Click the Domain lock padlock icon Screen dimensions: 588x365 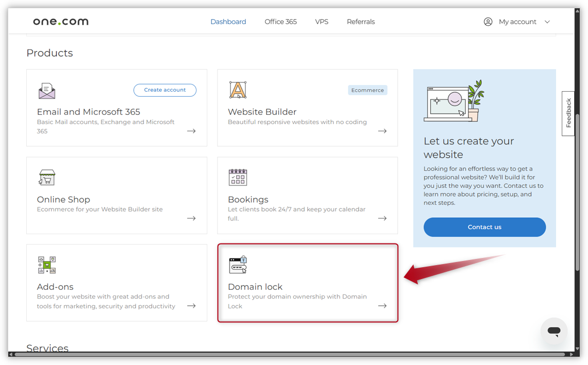(238, 265)
